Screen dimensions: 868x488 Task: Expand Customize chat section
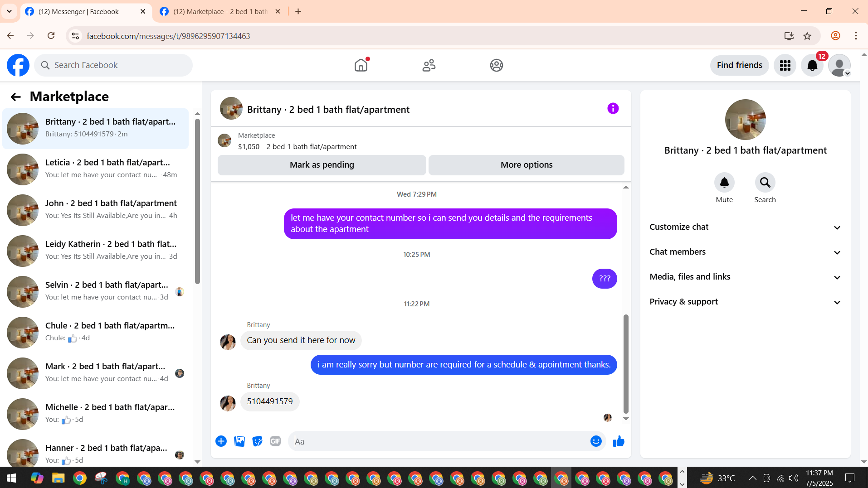pos(746,227)
